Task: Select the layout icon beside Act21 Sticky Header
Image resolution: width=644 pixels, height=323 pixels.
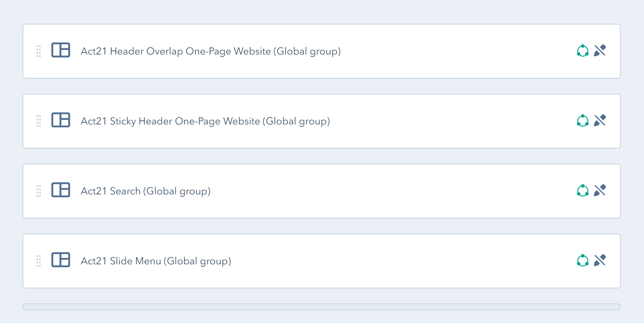Action: [61, 120]
